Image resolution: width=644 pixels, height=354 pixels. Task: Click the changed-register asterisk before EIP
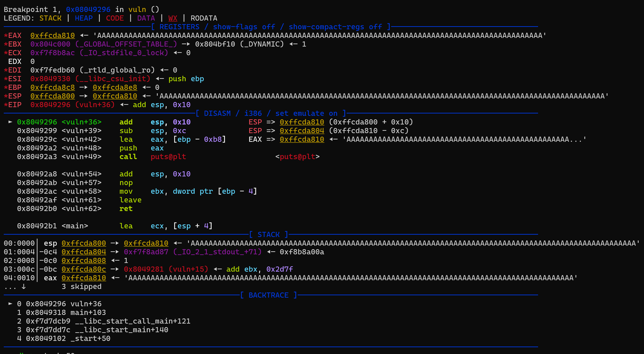pos(5,105)
